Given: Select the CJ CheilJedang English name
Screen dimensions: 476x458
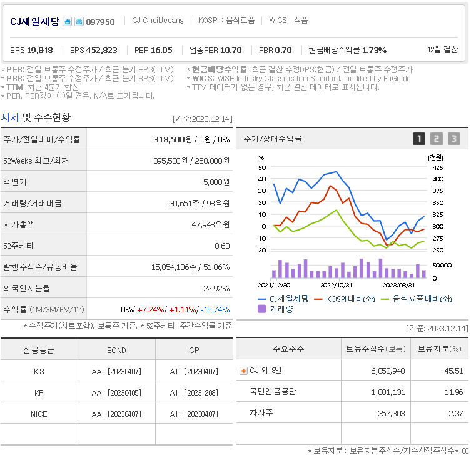Looking at the screenshot, I should [158, 21].
